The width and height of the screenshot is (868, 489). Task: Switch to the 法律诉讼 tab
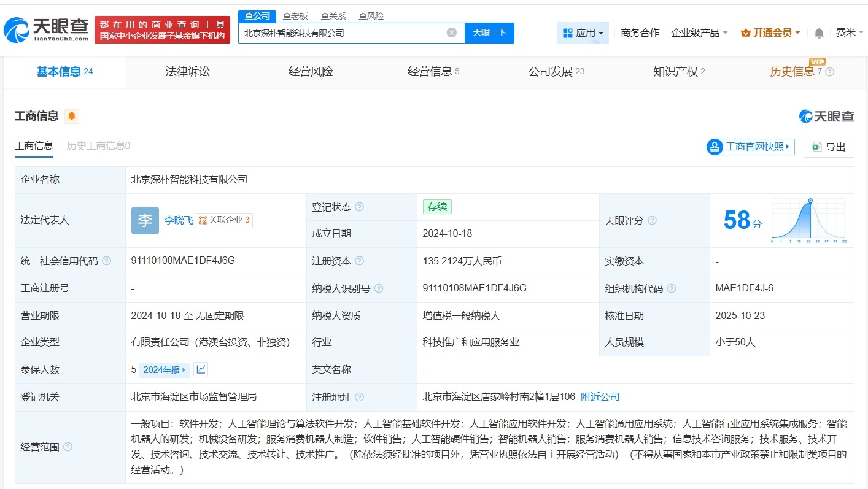[187, 71]
